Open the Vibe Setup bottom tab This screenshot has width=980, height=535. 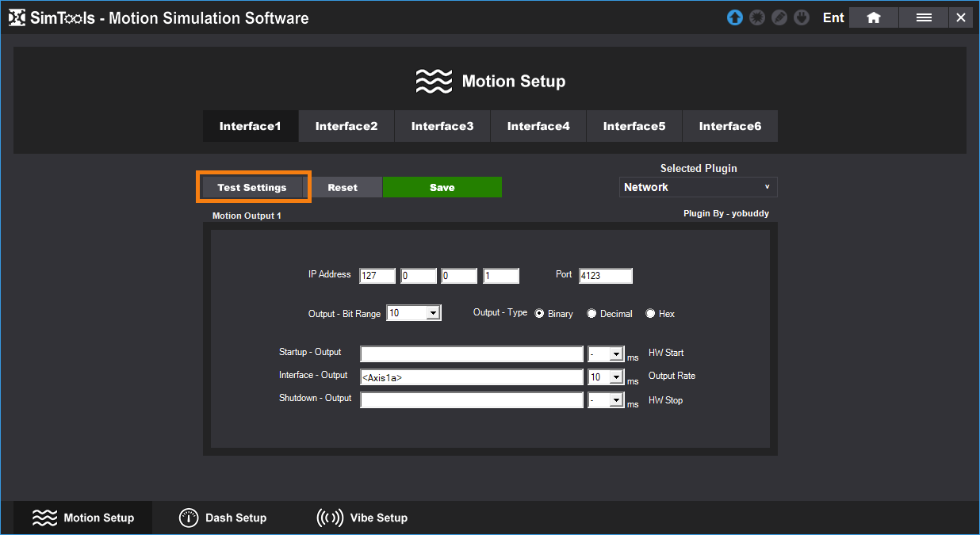click(362, 518)
